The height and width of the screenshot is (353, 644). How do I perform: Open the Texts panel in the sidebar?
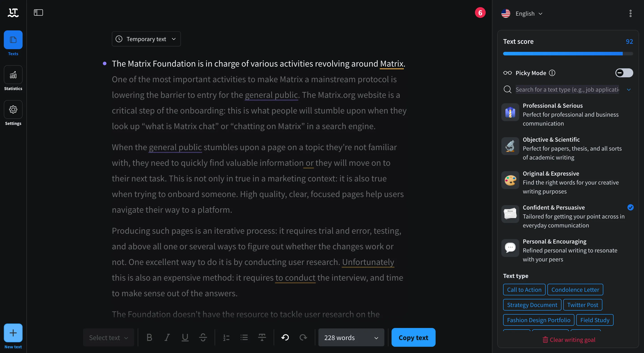point(13,44)
